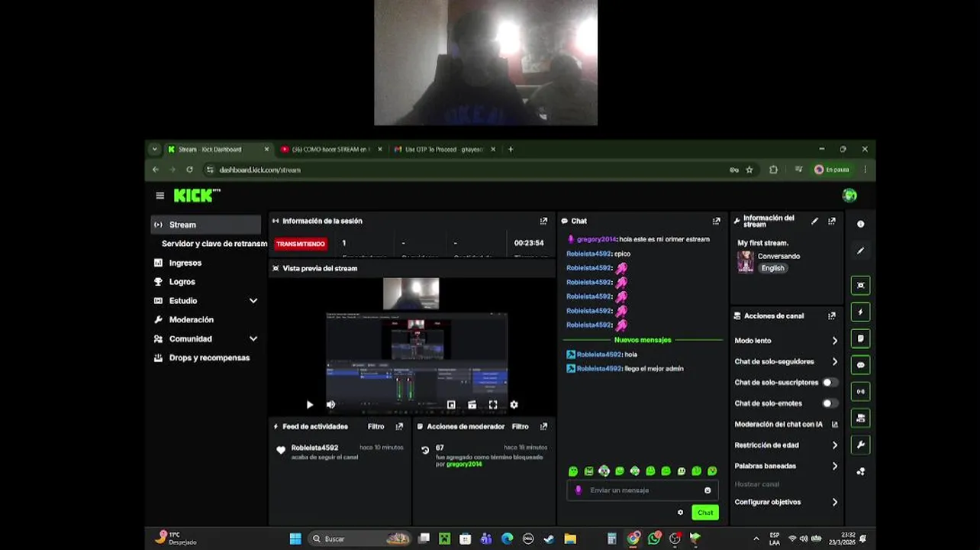Enable picture-in-picture in stream preview
The image size is (980, 550).
451,405
